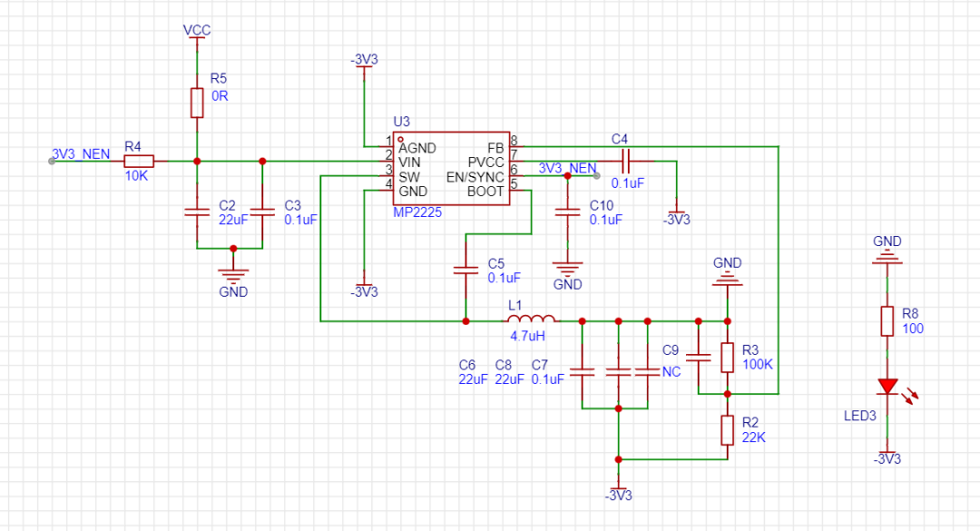Select the R2 22K resistor symbol

point(727,429)
